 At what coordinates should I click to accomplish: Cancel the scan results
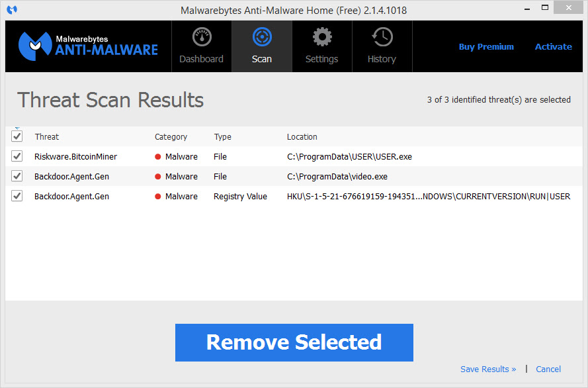[x=548, y=369]
